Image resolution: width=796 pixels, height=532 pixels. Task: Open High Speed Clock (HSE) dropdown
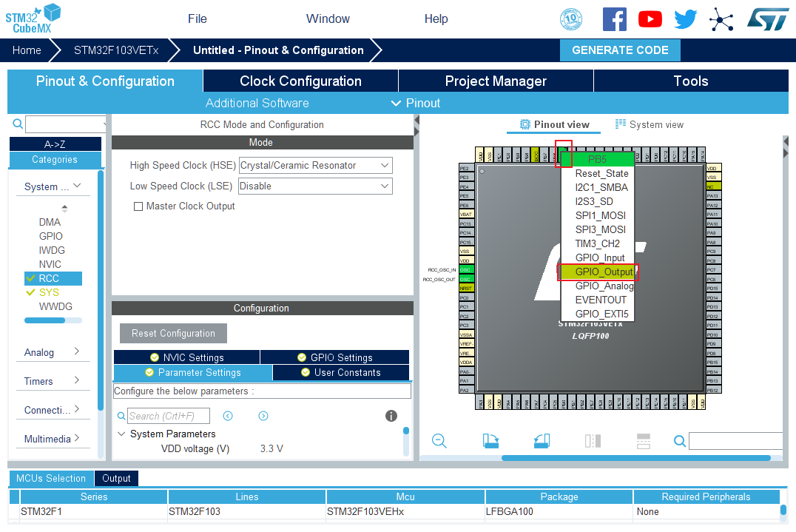[315, 166]
